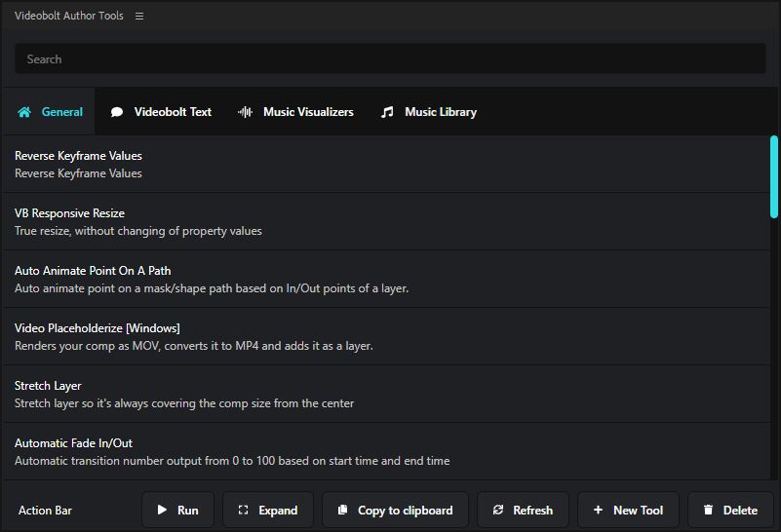
Task: Copy to clipboard button
Action: click(396, 510)
